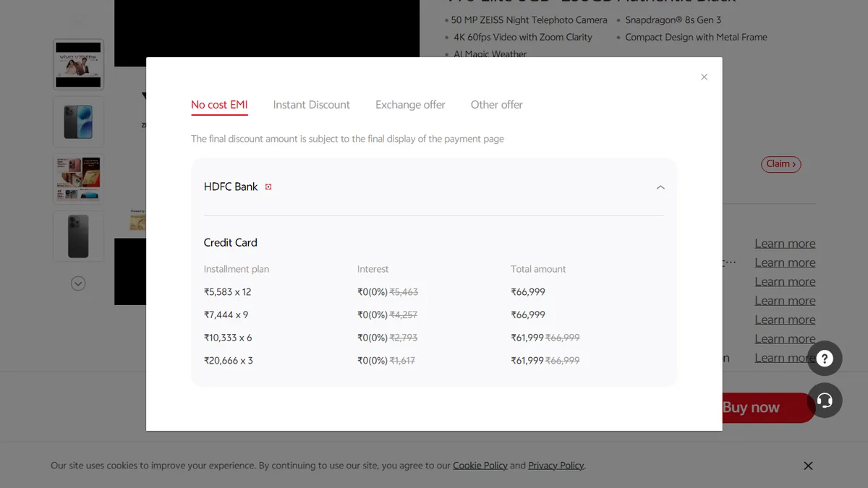Click the struck-through ₹1,617 interest value

click(x=402, y=360)
